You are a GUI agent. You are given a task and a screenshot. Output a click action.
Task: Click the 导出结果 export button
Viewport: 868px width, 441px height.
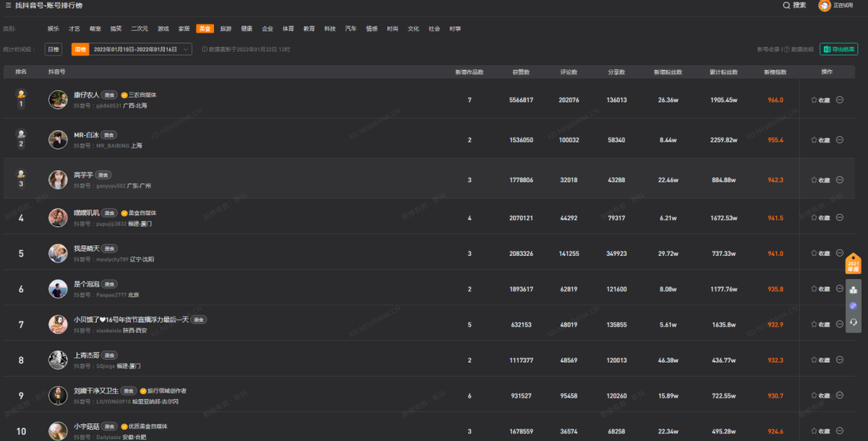[838, 50]
